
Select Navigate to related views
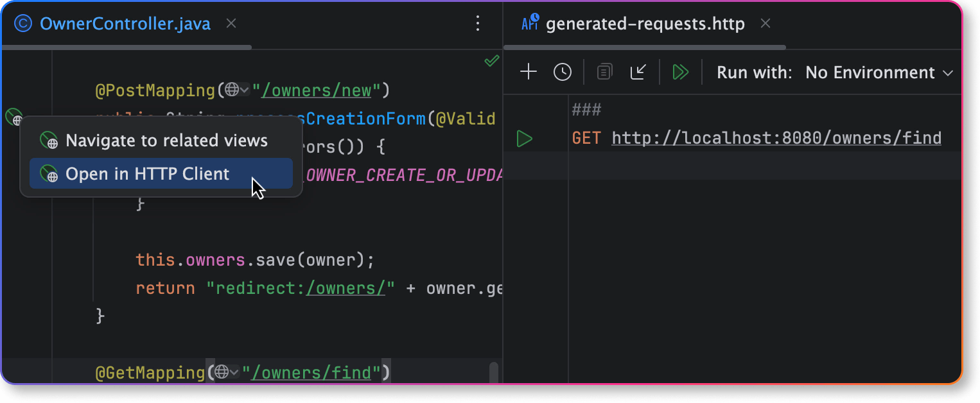pyautogui.click(x=161, y=141)
